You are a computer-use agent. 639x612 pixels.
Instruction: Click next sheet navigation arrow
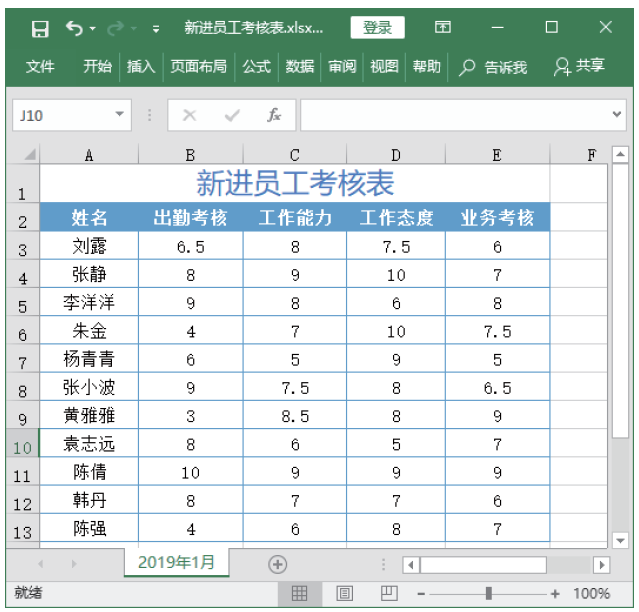(74, 564)
